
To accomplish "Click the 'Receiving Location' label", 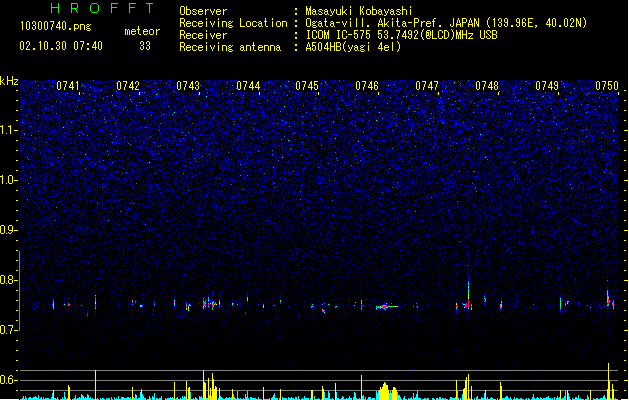I will (233, 23).
